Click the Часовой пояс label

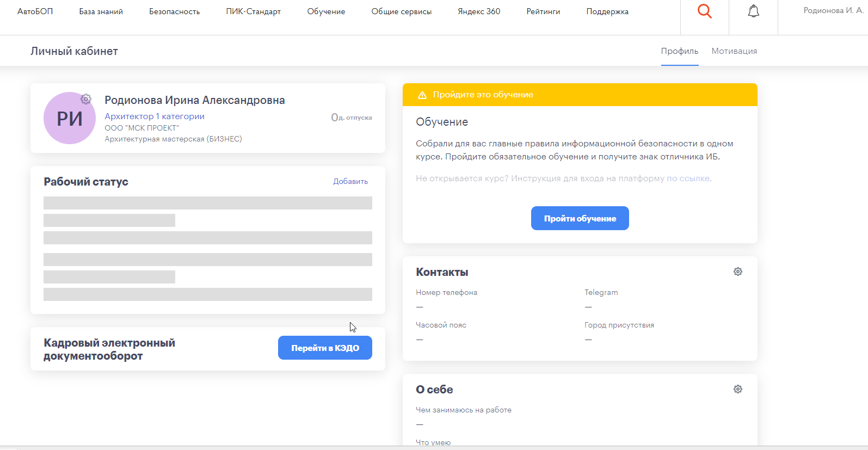441,325
